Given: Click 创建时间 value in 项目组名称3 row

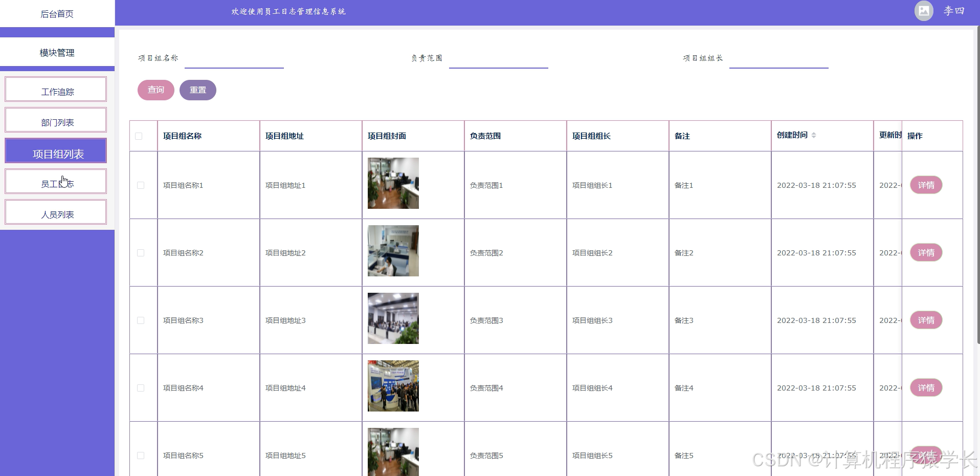Looking at the screenshot, I should [x=816, y=320].
